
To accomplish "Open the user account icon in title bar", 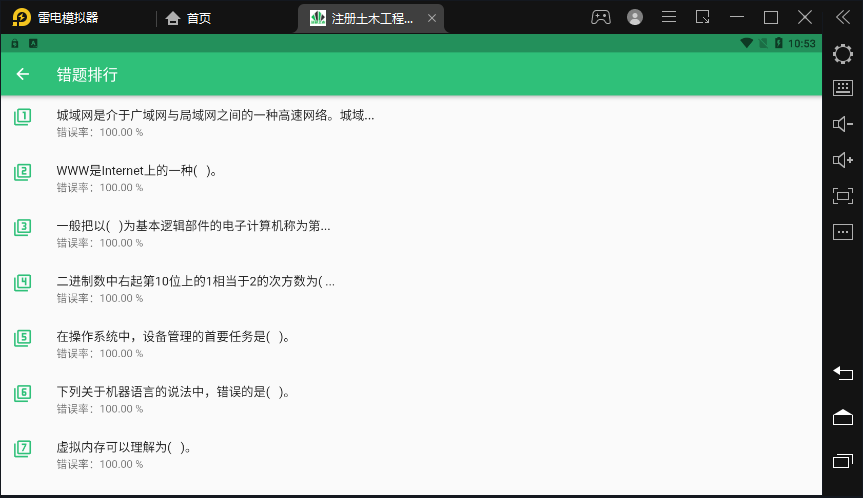I will [635, 17].
